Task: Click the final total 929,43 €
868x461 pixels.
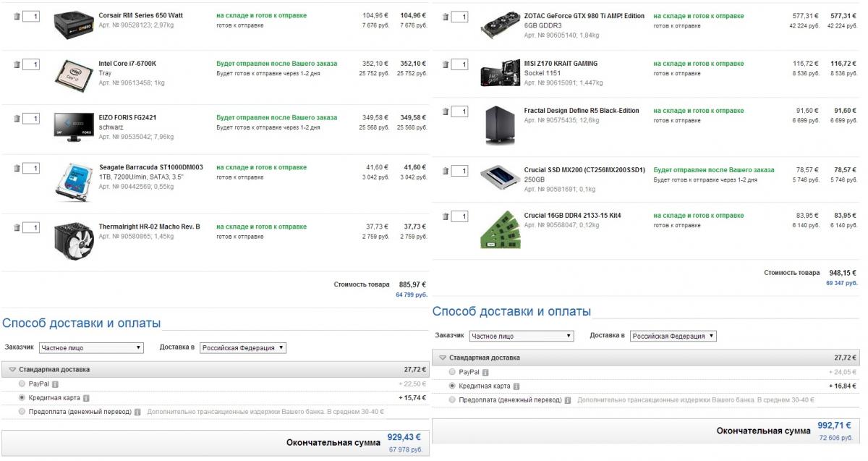Action: pyautogui.click(x=404, y=437)
